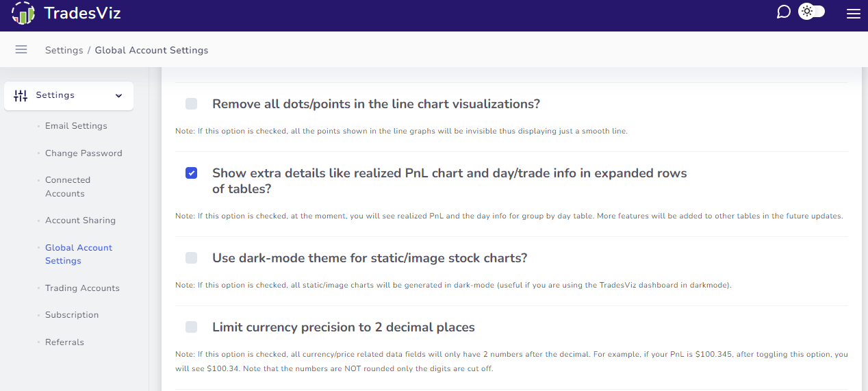Screen dimensions: 868x391
Task: Open the Subscription page
Action: [x=72, y=315]
